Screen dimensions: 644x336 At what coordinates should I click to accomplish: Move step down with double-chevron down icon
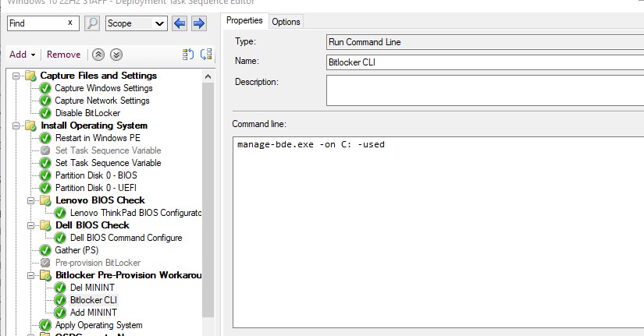point(116,55)
